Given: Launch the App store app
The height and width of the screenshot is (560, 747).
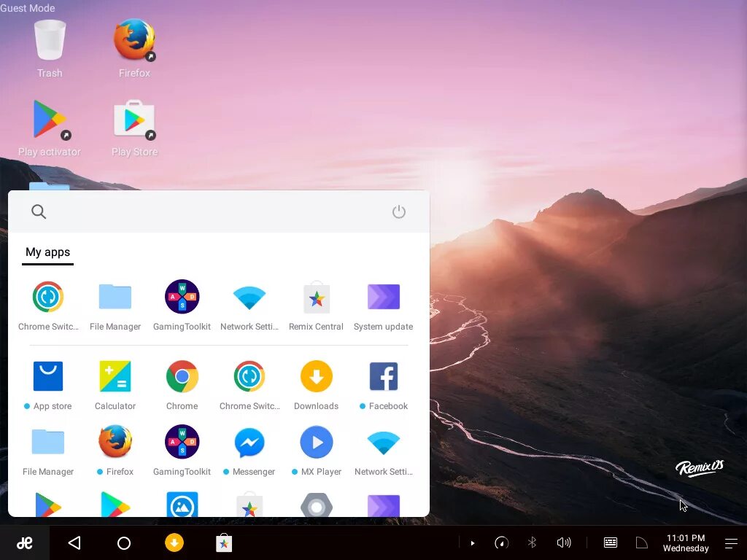Looking at the screenshot, I should tap(48, 385).
